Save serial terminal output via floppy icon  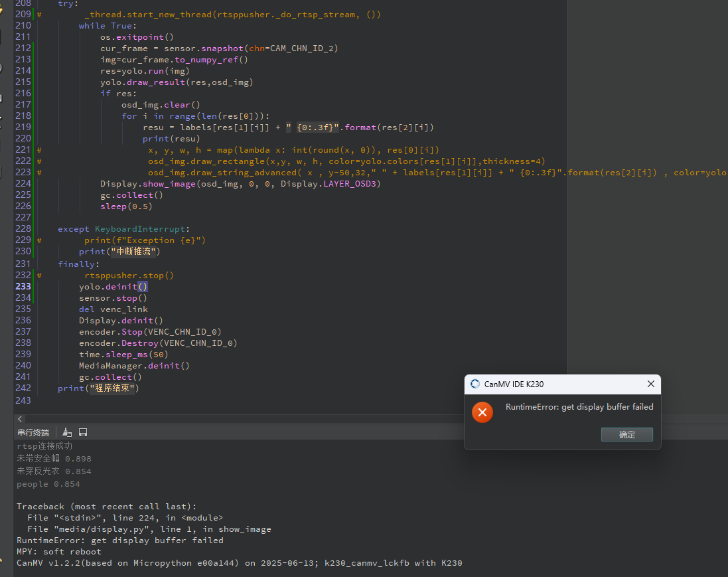[x=83, y=432]
